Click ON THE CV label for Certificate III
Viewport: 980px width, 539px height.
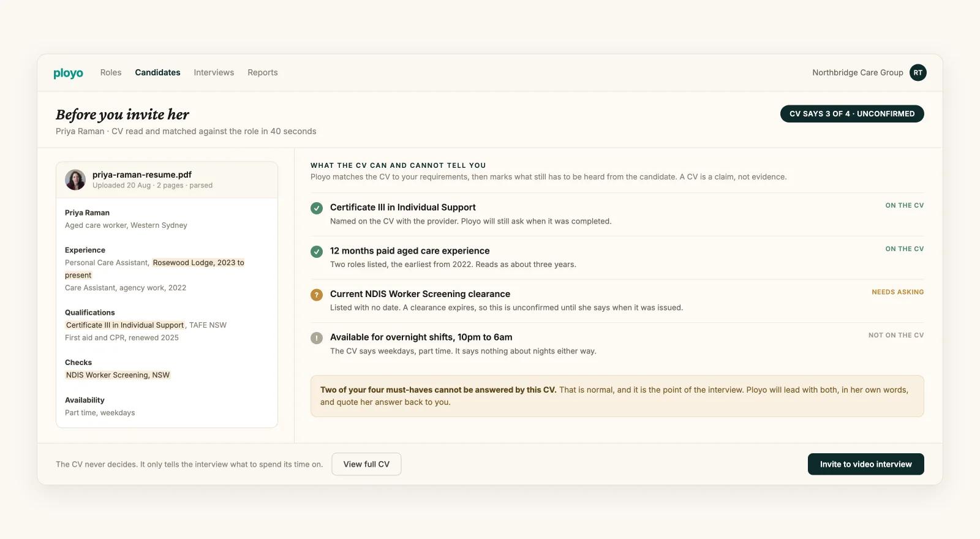point(905,206)
